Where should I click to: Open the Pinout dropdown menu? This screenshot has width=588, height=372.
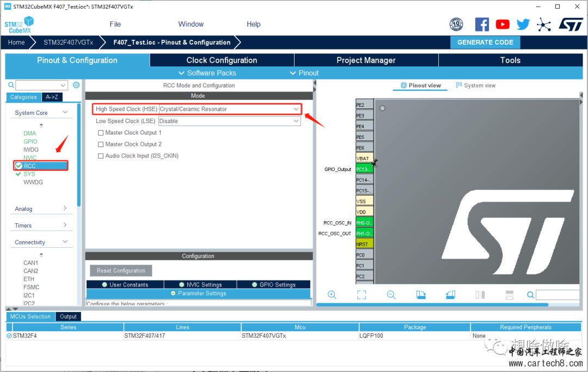(304, 73)
